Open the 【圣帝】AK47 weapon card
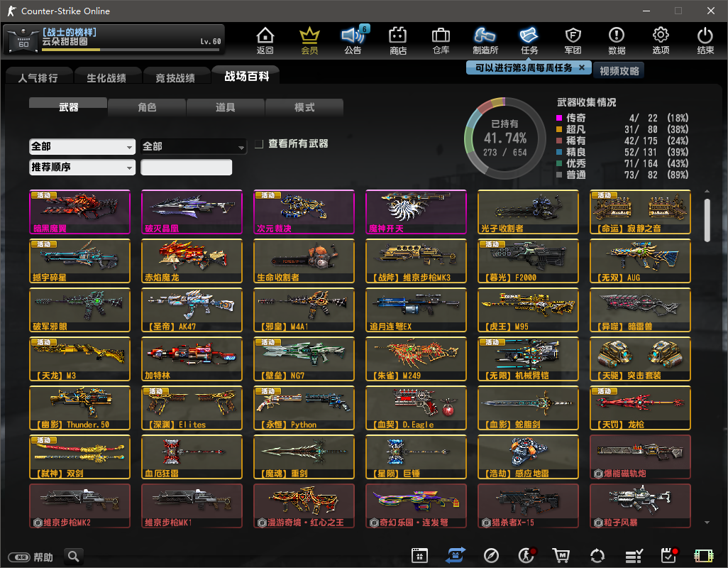 tap(192, 310)
